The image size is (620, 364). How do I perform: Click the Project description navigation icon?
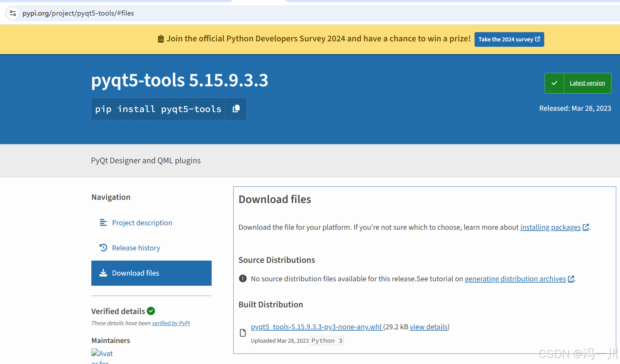pos(103,222)
